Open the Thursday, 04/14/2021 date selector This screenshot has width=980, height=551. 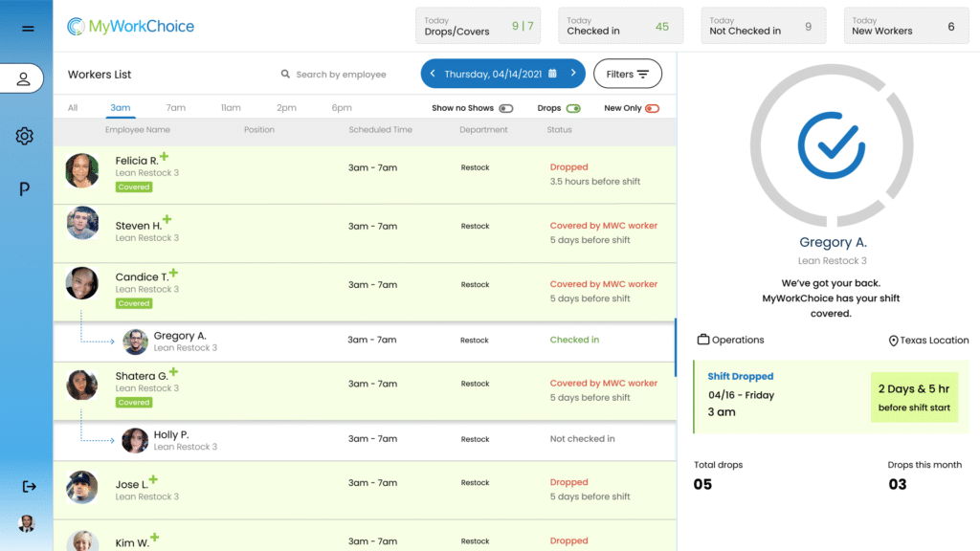(502, 74)
